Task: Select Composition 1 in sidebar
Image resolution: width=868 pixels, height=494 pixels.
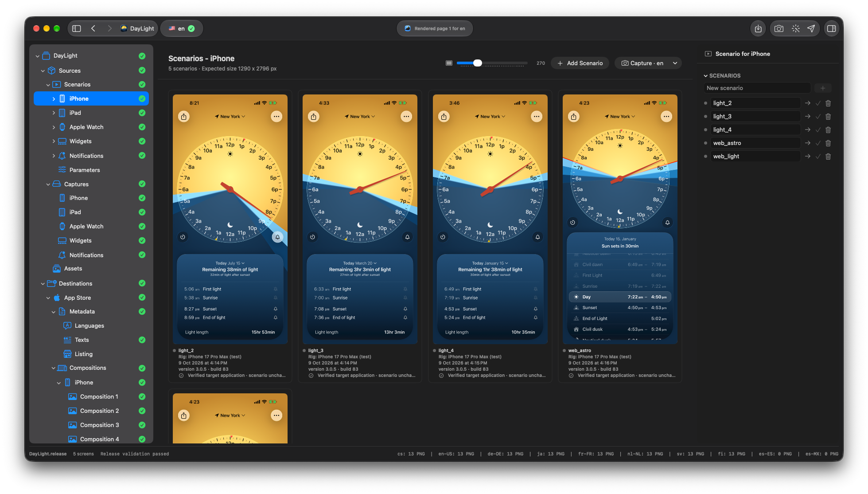Action: pyautogui.click(x=99, y=396)
